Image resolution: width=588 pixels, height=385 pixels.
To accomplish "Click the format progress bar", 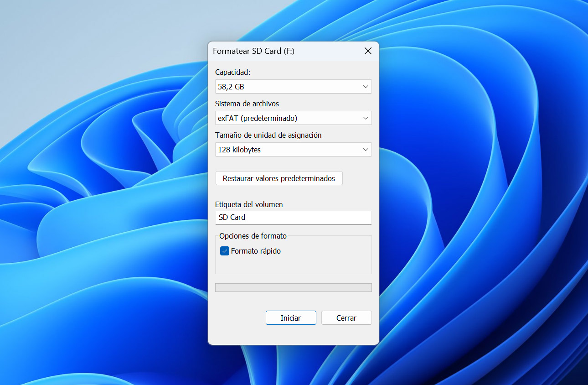I will [x=293, y=287].
